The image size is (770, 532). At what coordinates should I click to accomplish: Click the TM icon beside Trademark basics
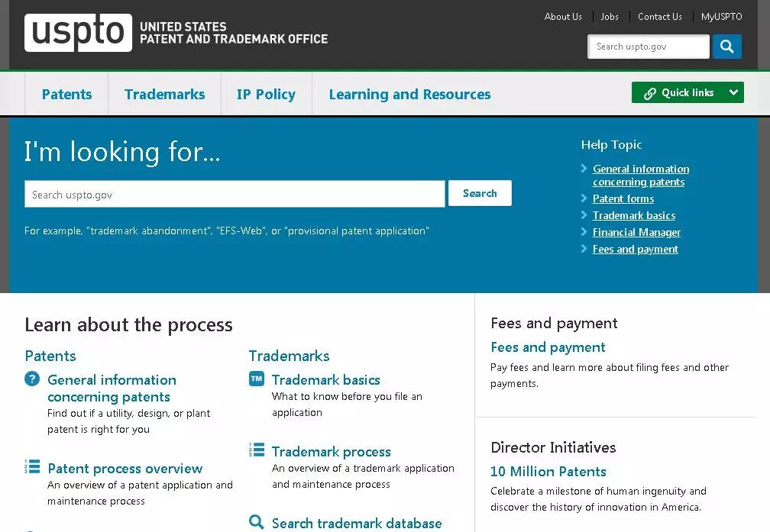(257, 379)
